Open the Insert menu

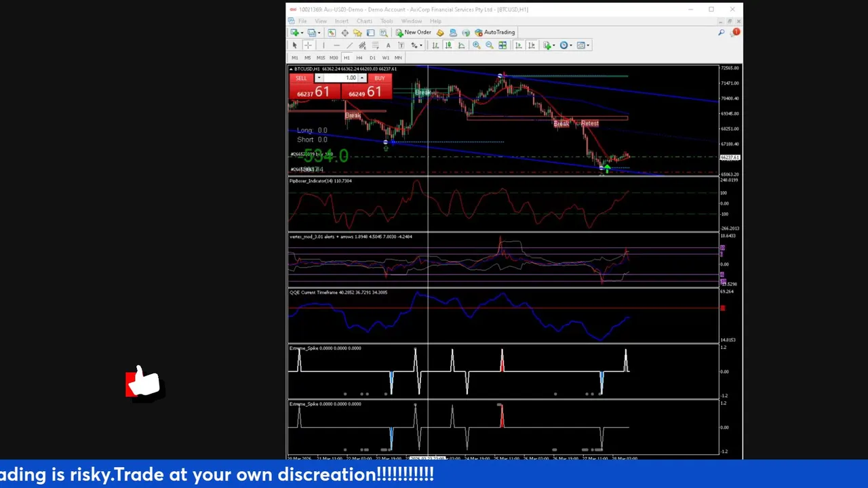click(x=342, y=21)
